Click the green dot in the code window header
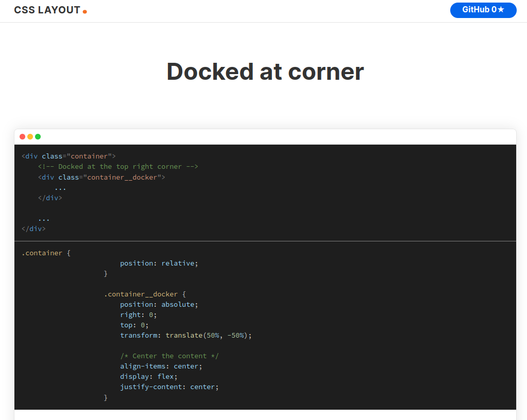Image resolution: width=527 pixels, height=420 pixels. coord(38,136)
